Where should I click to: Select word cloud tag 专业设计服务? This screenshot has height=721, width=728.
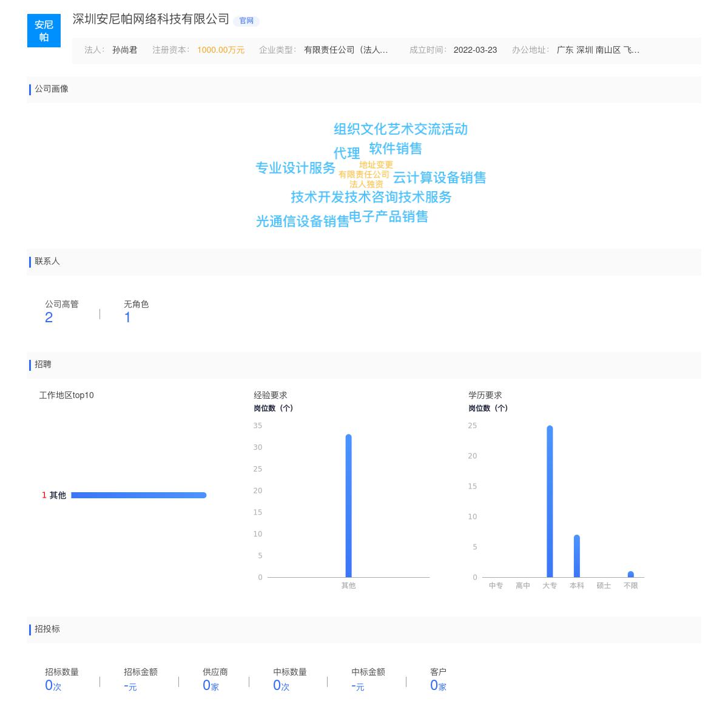pos(295,168)
